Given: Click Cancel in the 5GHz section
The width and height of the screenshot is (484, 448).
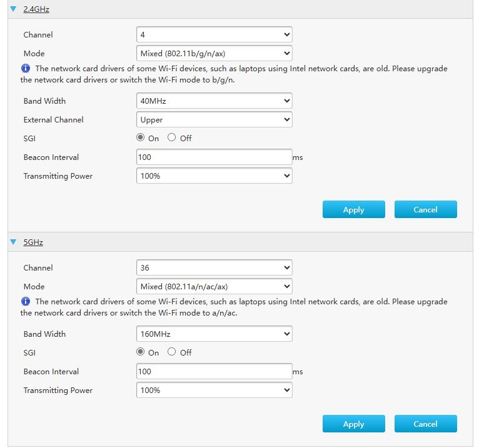Looking at the screenshot, I should click(425, 424).
